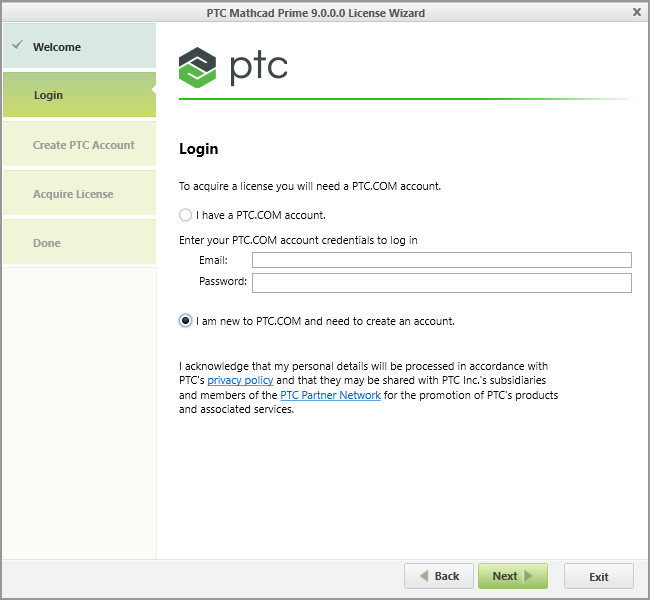This screenshot has height=600, width=650.
Task: Select 'I am new to PTC.COM' radio button
Action: coord(185,321)
